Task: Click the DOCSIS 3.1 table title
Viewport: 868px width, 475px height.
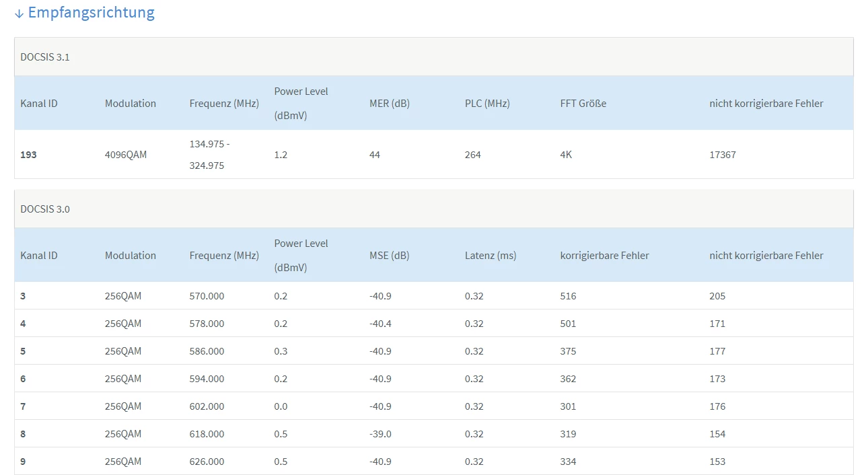Action: click(45, 57)
